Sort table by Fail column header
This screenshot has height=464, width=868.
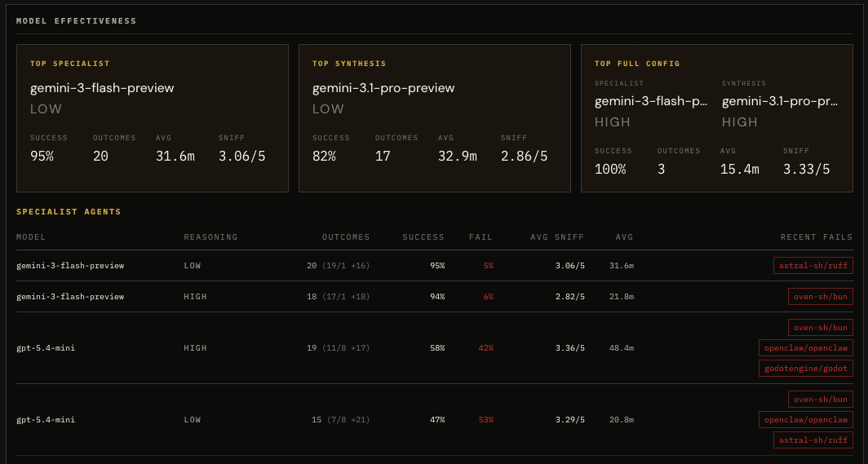coord(480,236)
